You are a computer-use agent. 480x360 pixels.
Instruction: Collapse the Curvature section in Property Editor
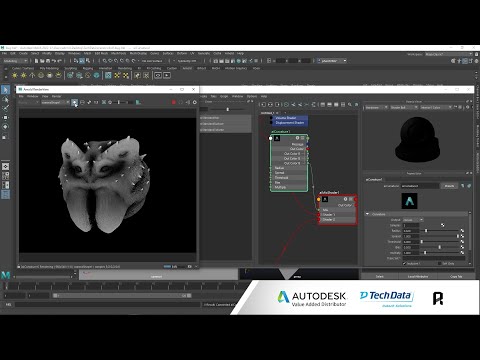pos(368,214)
